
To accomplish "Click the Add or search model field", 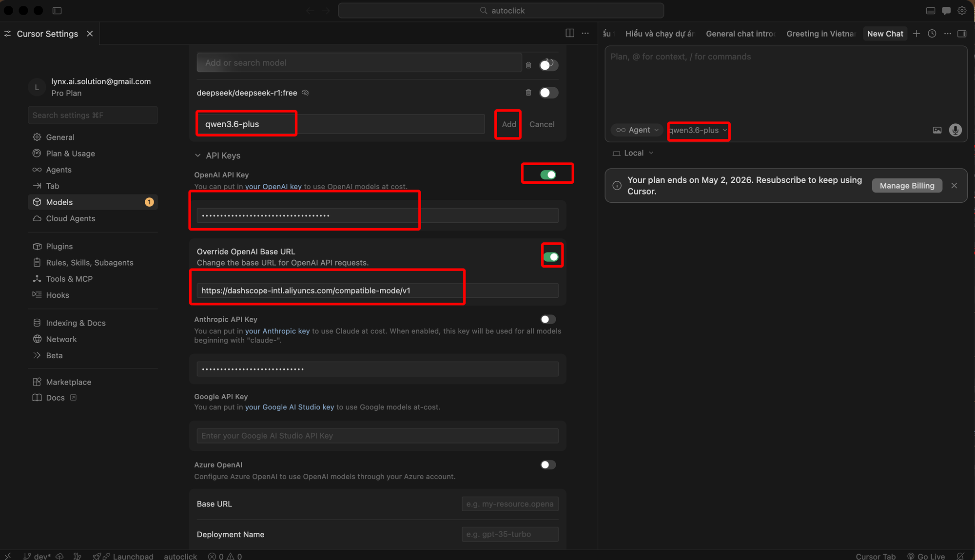I will pos(359,63).
